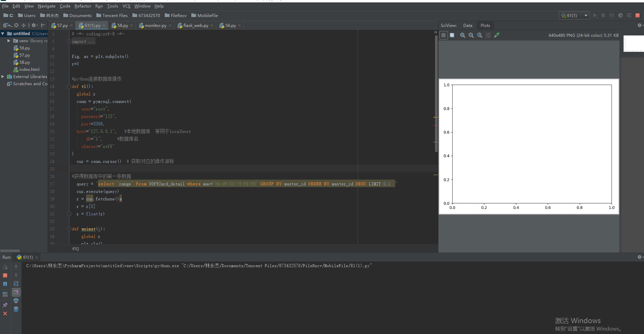
Task: Toggle the grid display in SciView
Action: [x=452, y=35]
